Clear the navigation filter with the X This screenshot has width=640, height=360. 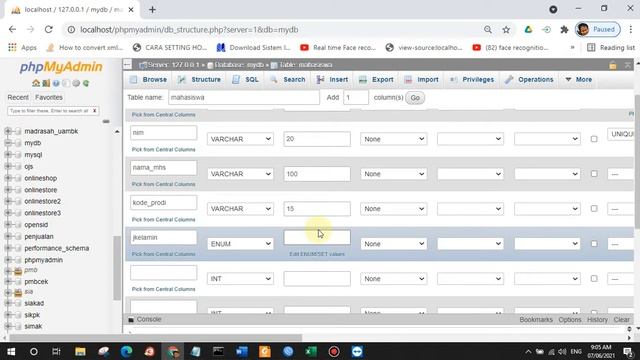click(94, 111)
